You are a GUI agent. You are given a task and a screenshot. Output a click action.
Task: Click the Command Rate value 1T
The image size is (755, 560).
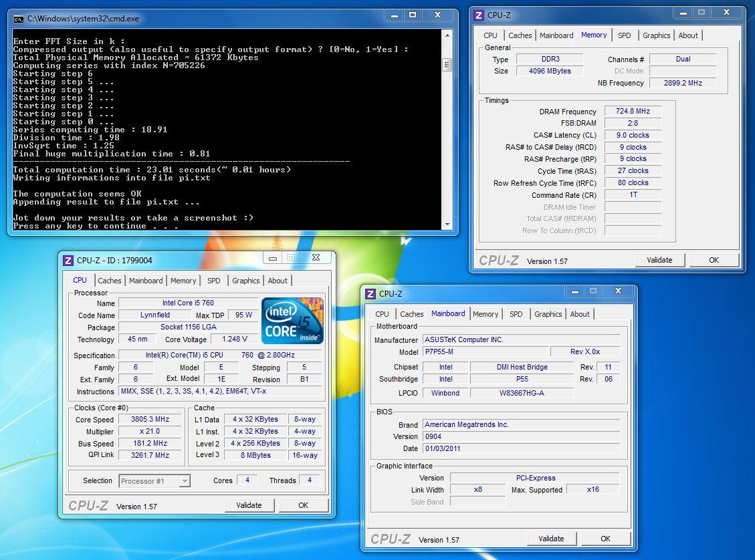(633, 195)
